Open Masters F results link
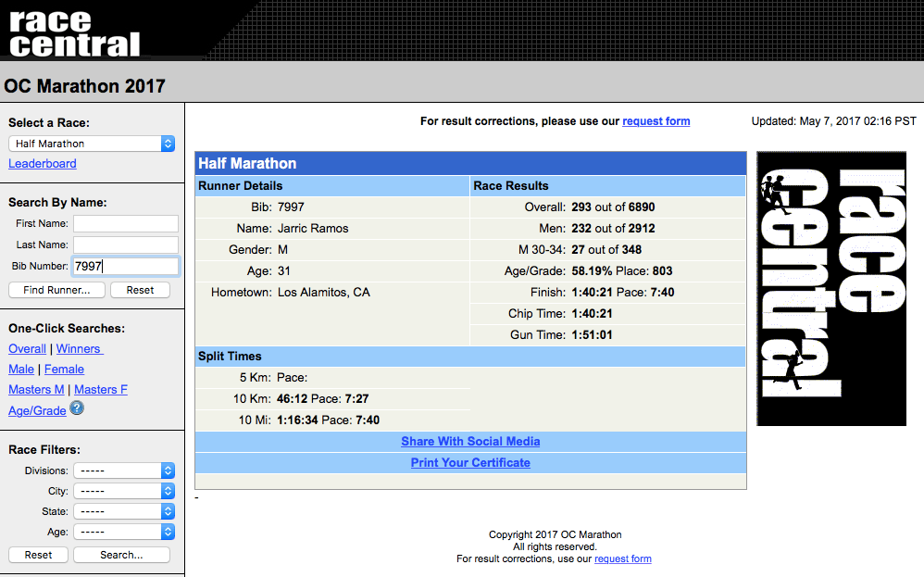 tap(101, 390)
